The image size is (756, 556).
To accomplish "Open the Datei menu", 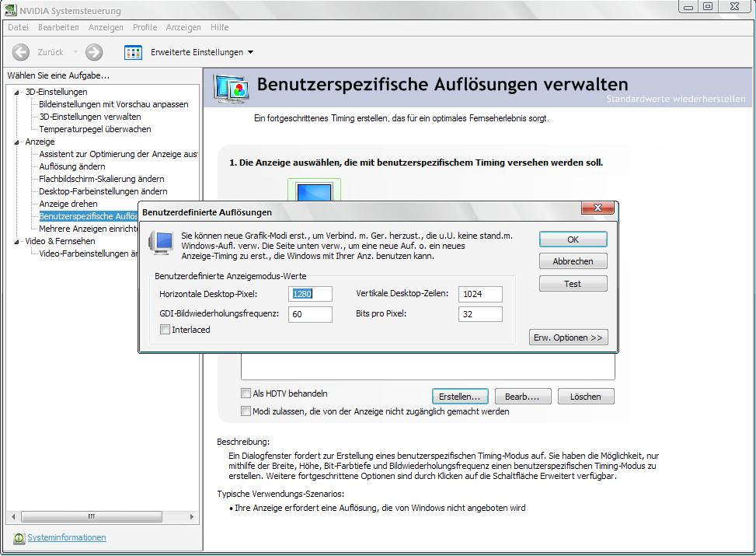I will point(19,27).
